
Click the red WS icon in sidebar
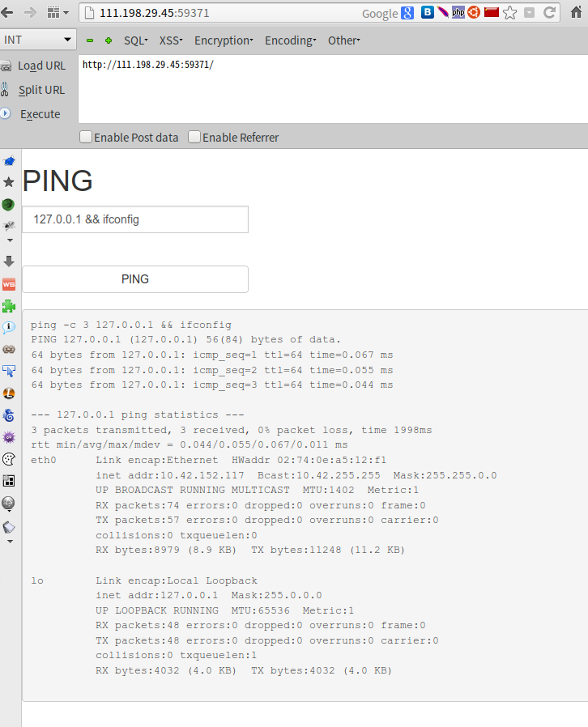point(9,284)
